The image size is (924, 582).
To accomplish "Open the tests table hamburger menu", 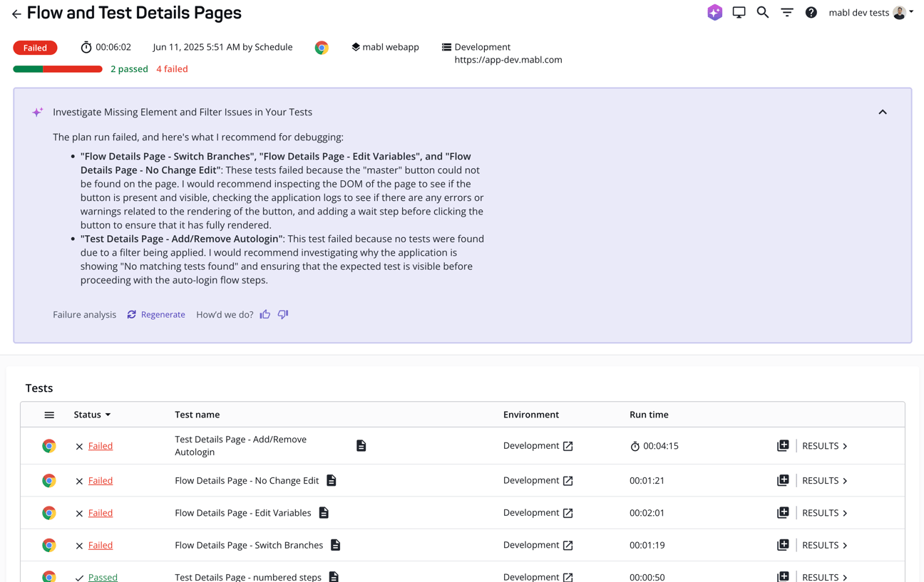I will [49, 415].
